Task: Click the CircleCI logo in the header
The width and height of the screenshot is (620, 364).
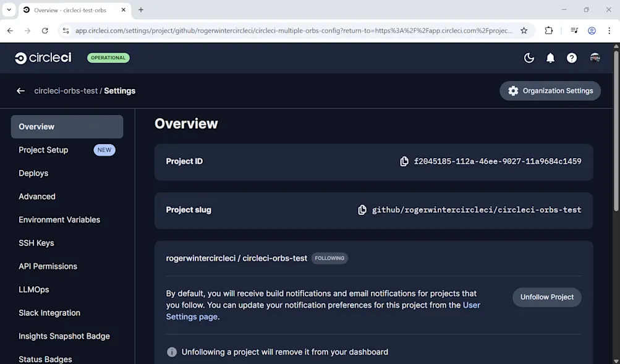Action: (x=42, y=57)
